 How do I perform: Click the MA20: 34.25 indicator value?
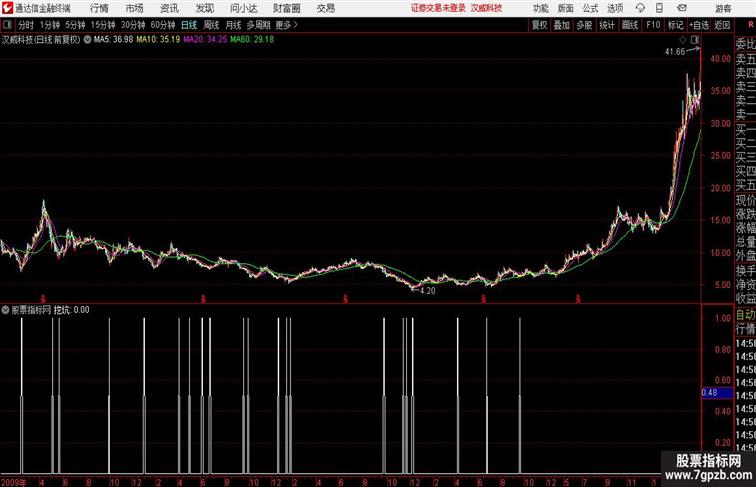click(x=205, y=40)
